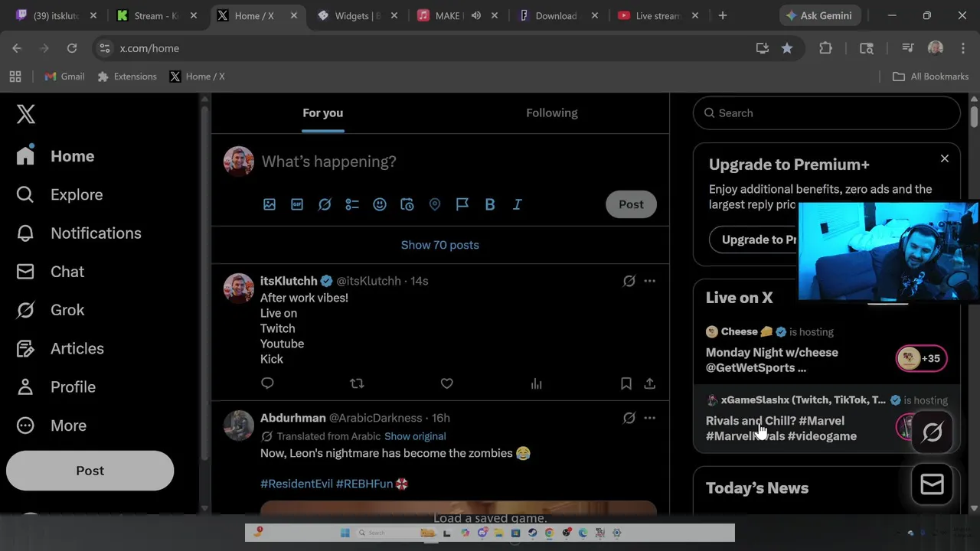
Task: Click the large sidebar Post button
Action: tap(90, 471)
